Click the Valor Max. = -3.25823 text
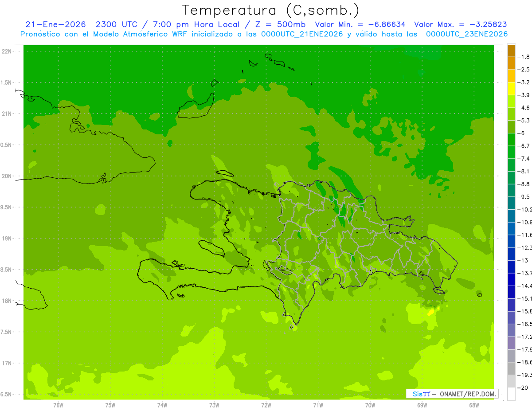532x411 pixels. pos(461,24)
